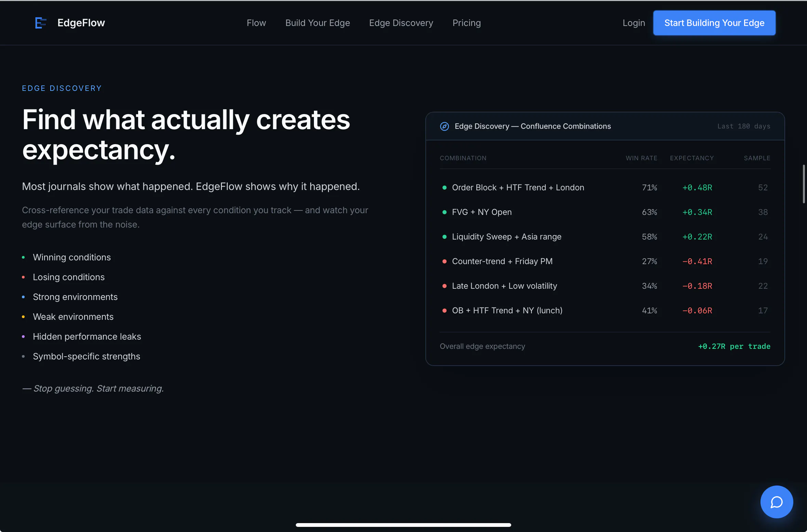Open Edge Discovery in navigation
This screenshot has height=532, width=807.
(x=401, y=23)
